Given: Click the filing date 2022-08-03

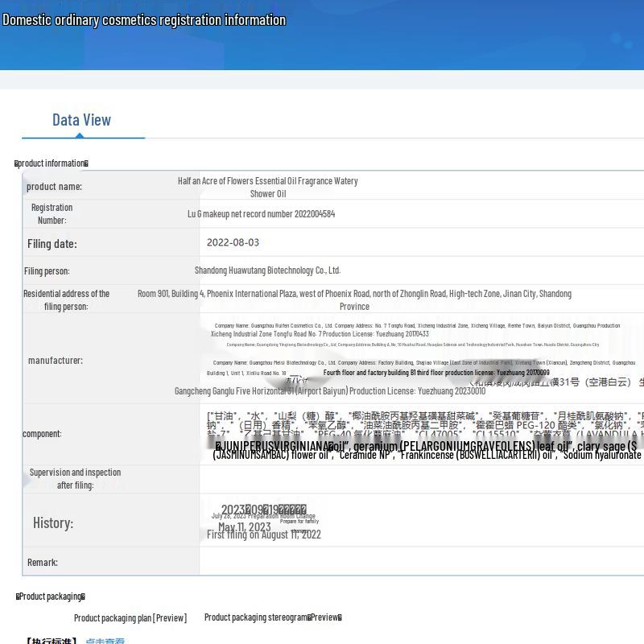Looking at the screenshot, I should (233, 242).
